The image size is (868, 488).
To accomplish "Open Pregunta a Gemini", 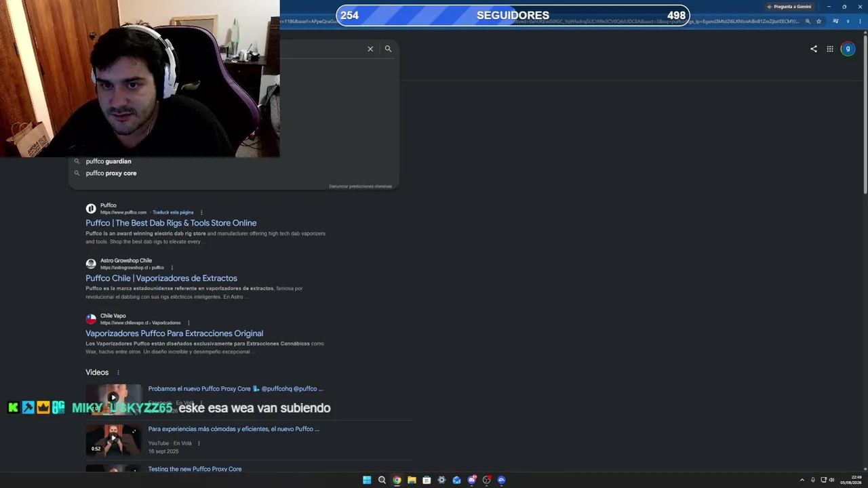I will pos(789,7).
